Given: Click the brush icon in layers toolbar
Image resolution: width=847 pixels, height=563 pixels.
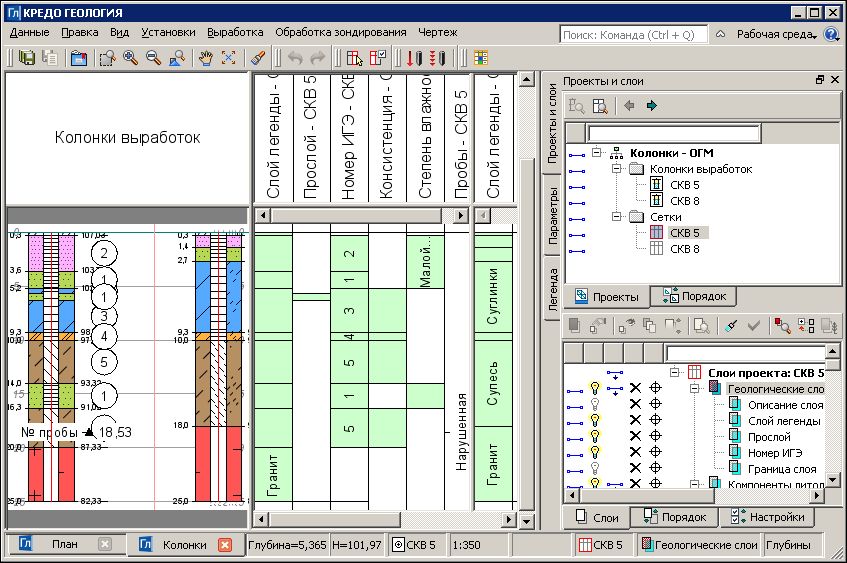Looking at the screenshot, I should 731,326.
